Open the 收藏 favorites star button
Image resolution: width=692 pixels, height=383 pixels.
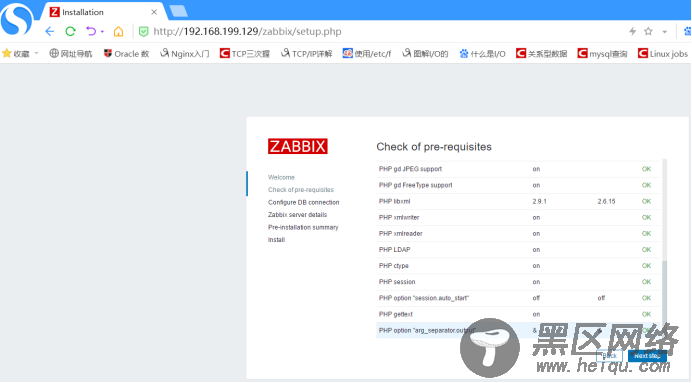coord(16,54)
